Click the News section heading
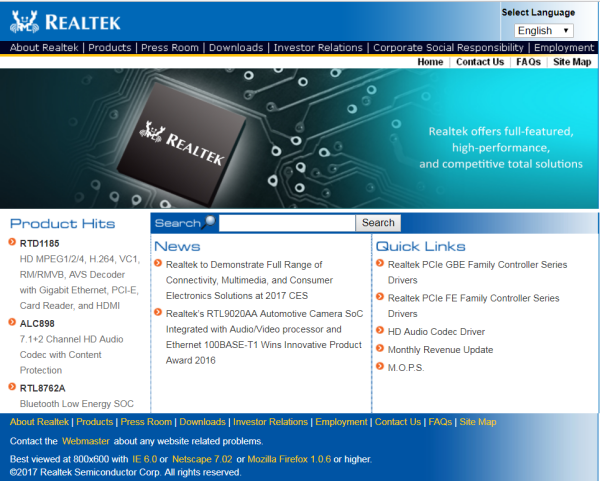The image size is (600, 481). [177, 246]
